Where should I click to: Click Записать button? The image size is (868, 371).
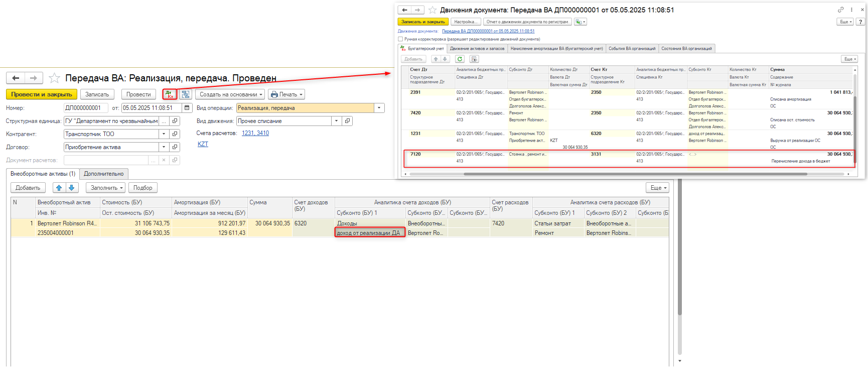tap(97, 94)
